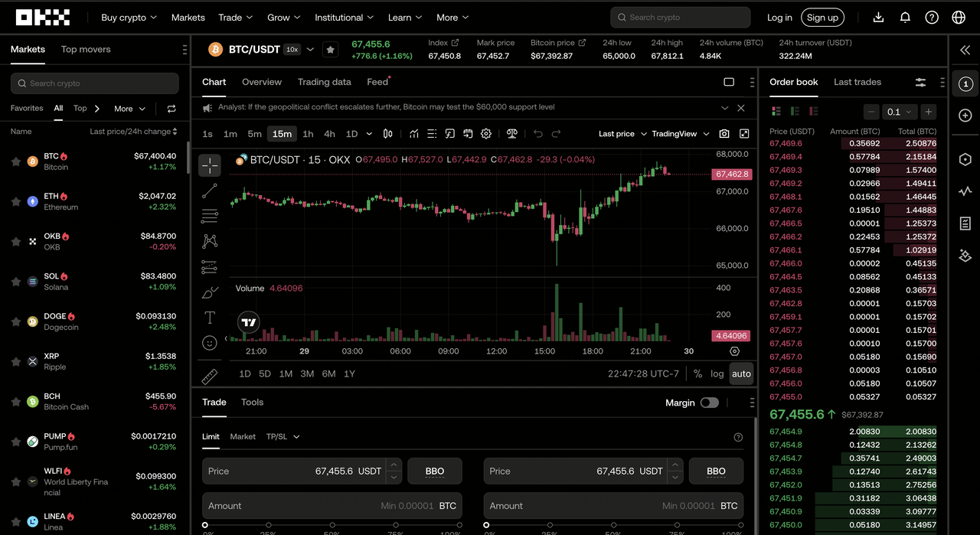Open the Buy crypto menu dropdown
Image resolution: width=980 pixels, height=535 pixels.
[129, 18]
